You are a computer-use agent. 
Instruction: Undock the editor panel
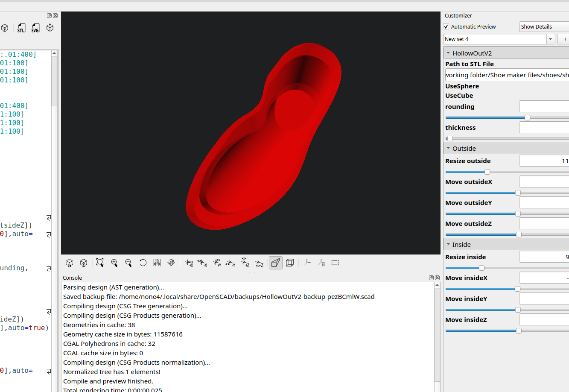tap(49, 16)
